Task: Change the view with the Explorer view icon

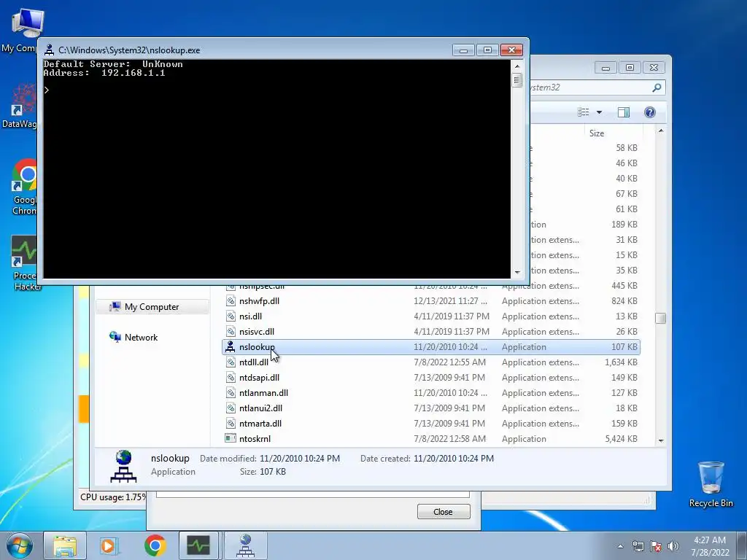Action: coord(583,112)
